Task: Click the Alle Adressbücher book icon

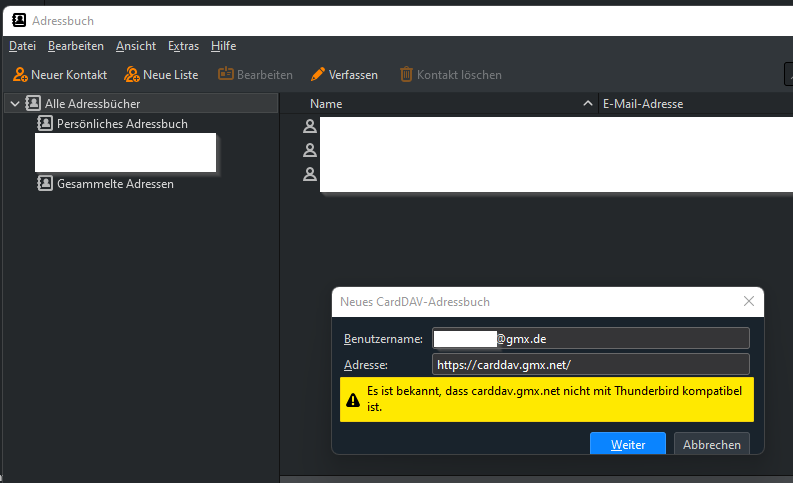Action: click(33, 103)
